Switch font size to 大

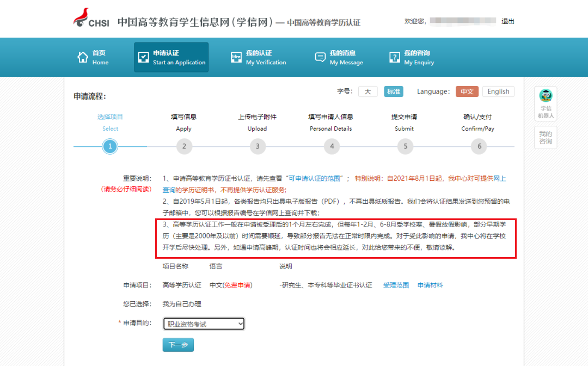tap(367, 91)
